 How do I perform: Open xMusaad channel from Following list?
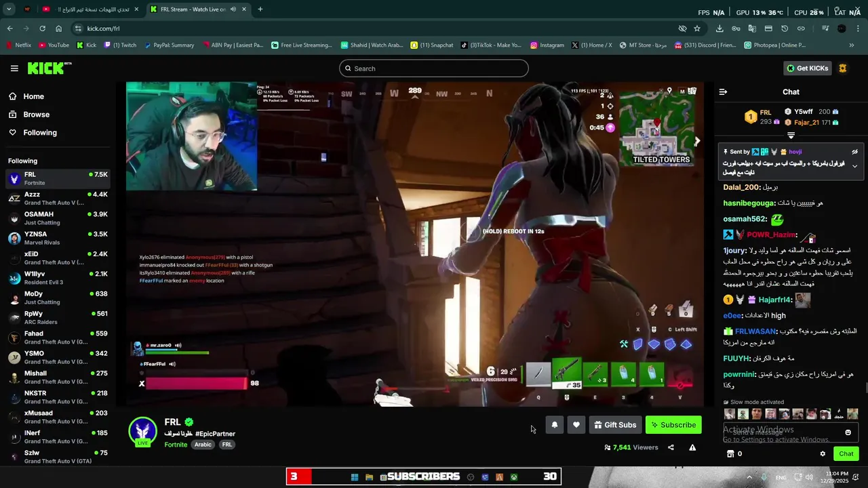tap(58, 417)
